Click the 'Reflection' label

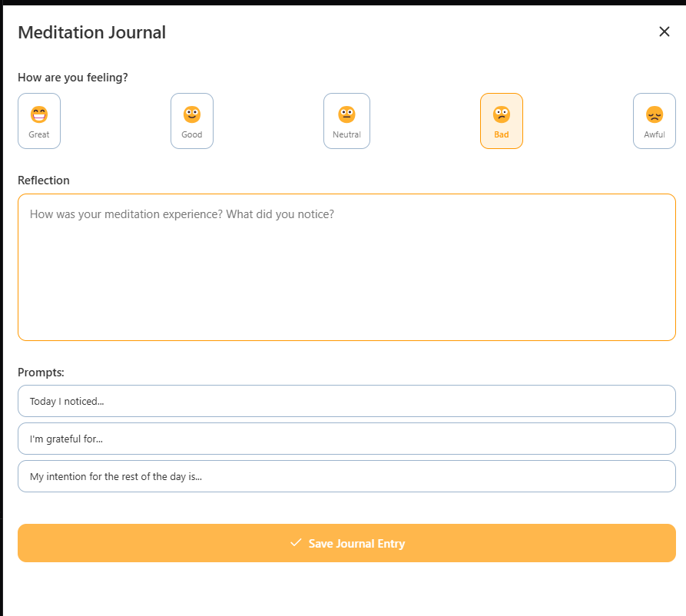[44, 180]
